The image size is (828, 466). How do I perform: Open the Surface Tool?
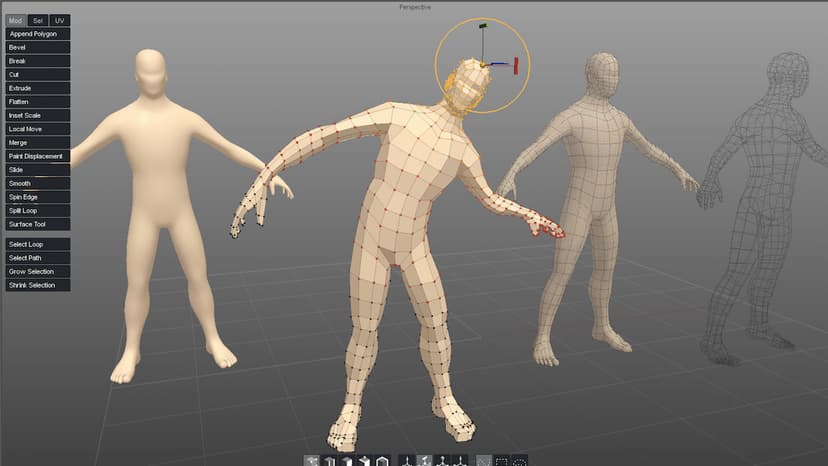[x=37, y=225]
